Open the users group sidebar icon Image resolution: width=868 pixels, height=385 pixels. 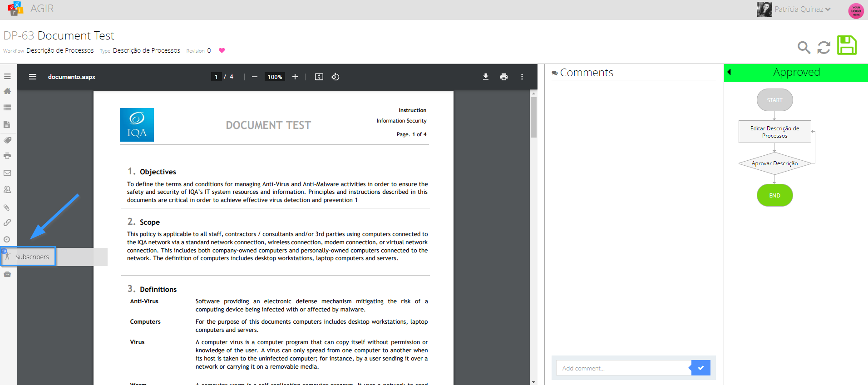click(7, 190)
